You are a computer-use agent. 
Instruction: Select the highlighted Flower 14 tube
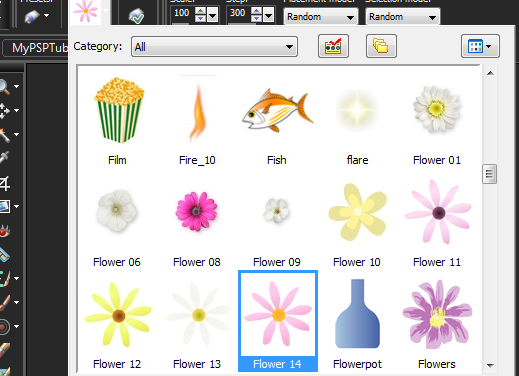[278, 321]
